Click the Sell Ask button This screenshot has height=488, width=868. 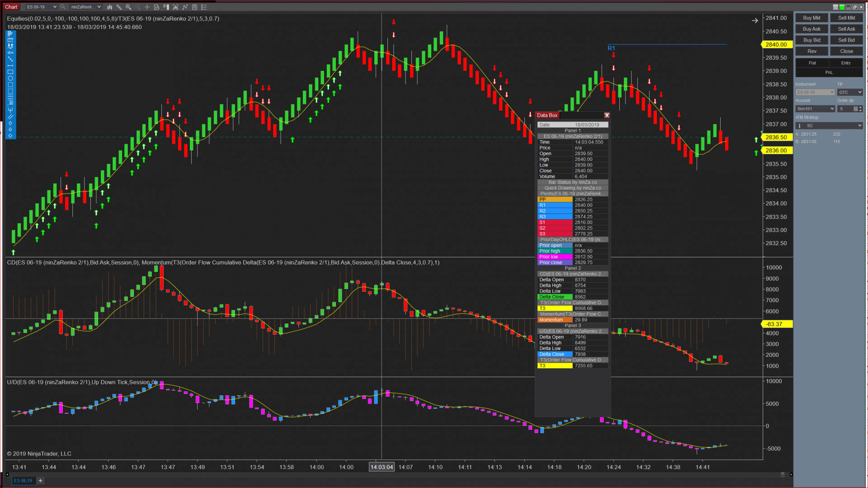[846, 29]
